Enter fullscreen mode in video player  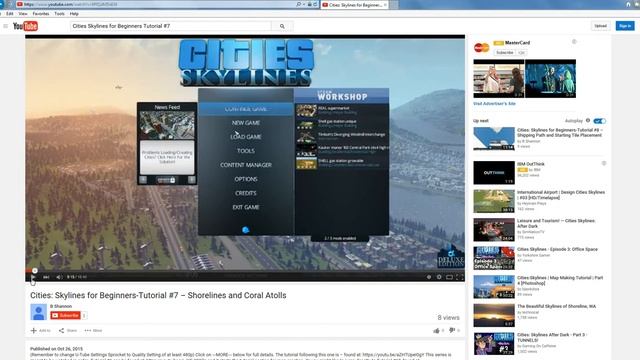point(460,277)
